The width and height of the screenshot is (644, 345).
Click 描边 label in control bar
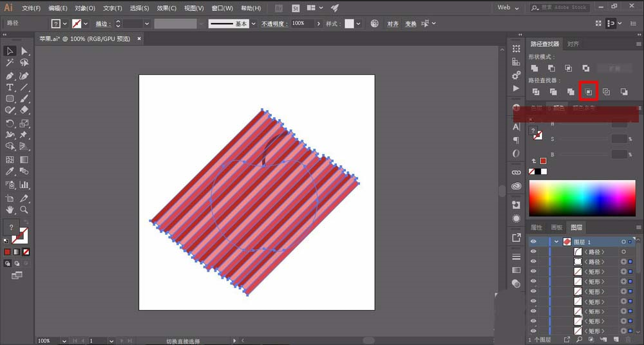(104, 24)
